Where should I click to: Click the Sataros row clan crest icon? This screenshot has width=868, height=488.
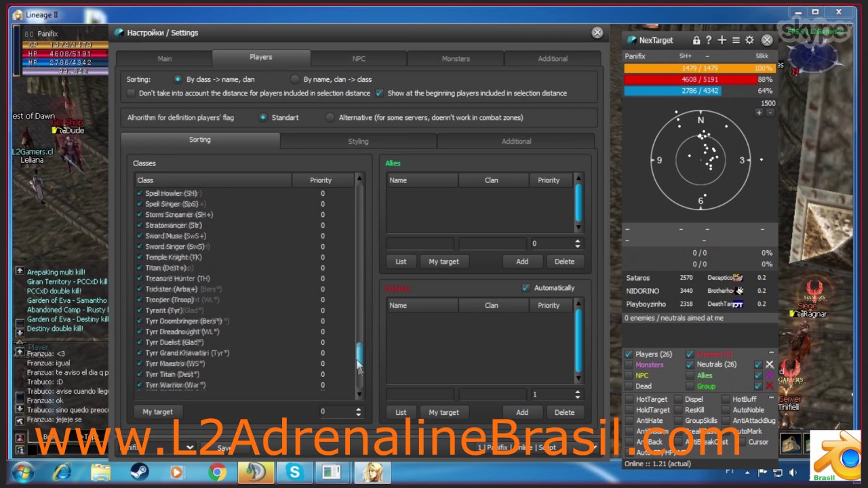[738, 278]
